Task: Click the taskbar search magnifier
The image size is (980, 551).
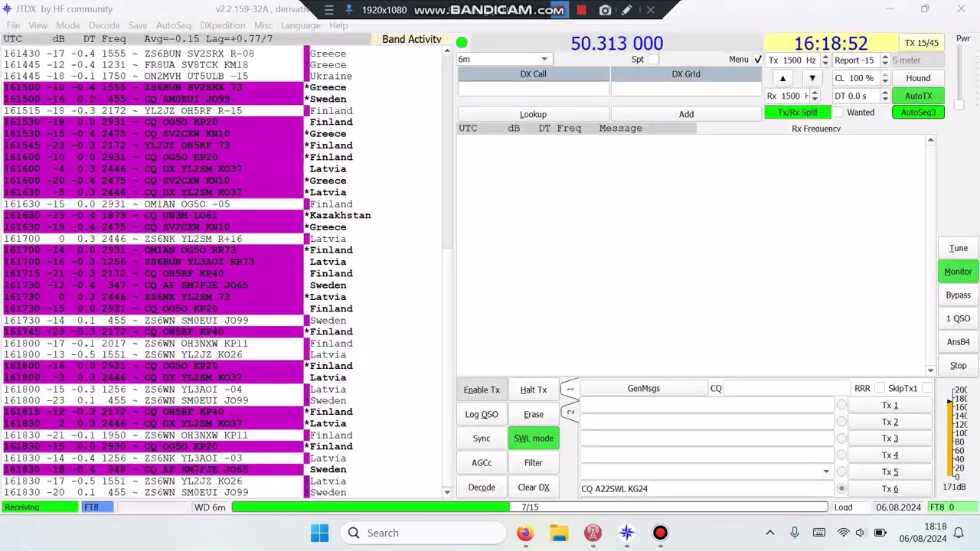Action: tap(354, 533)
